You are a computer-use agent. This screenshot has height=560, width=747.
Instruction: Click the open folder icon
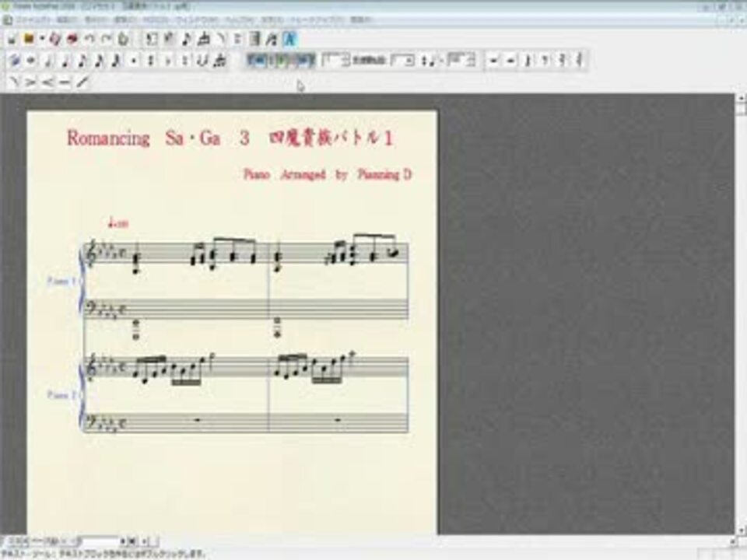click(x=29, y=39)
